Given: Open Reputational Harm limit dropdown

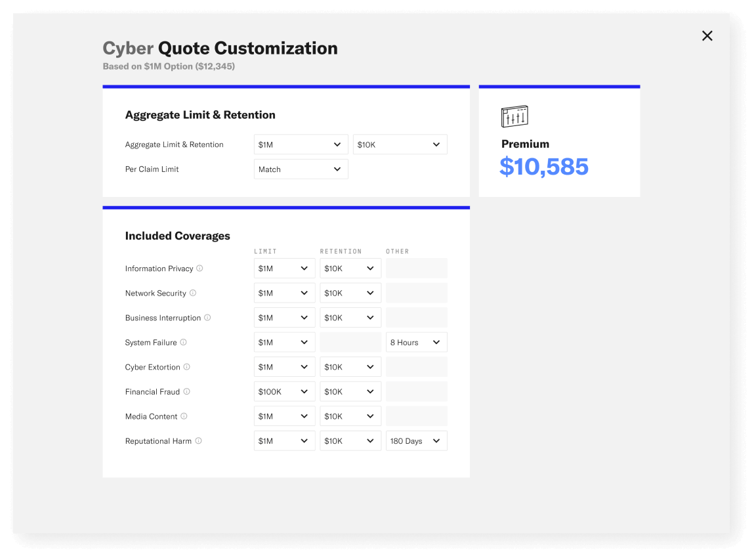Looking at the screenshot, I should coord(284,441).
